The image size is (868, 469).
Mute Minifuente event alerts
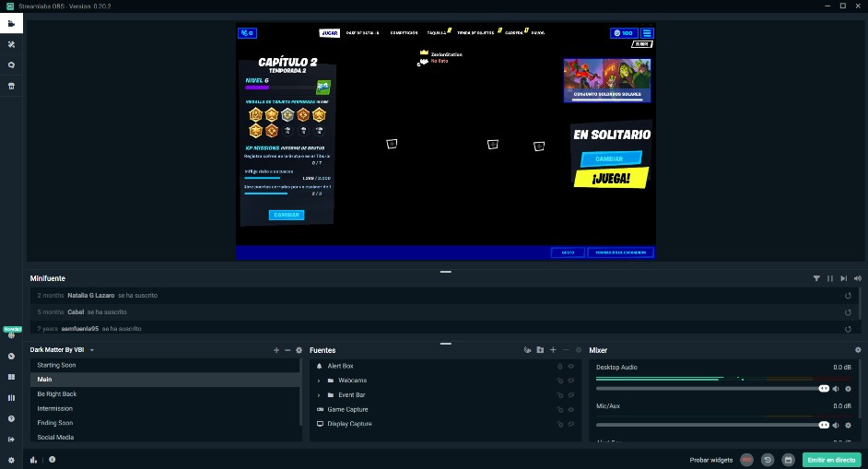(x=858, y=278)
